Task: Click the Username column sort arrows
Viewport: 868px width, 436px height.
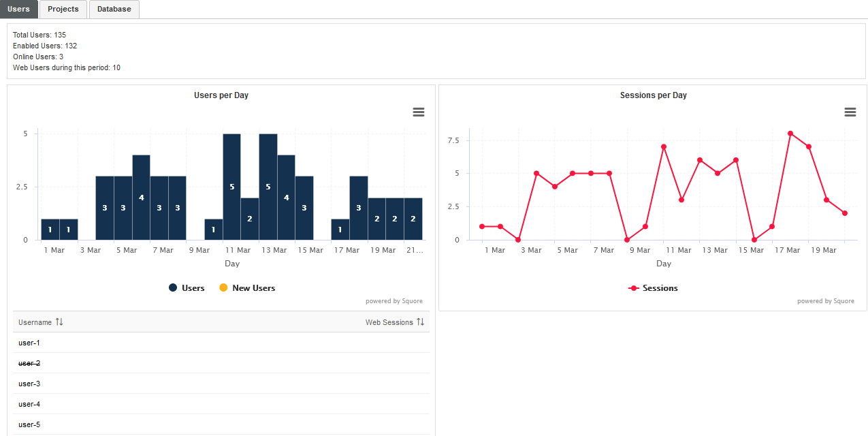Action: [x=59, y=322]
